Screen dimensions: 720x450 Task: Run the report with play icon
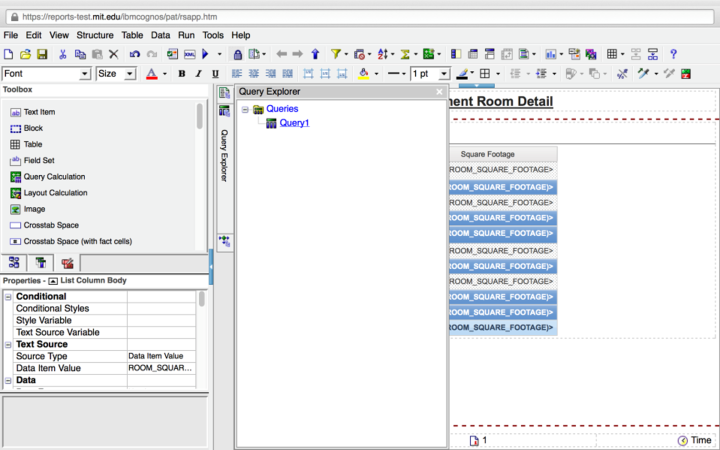point(205,54)
